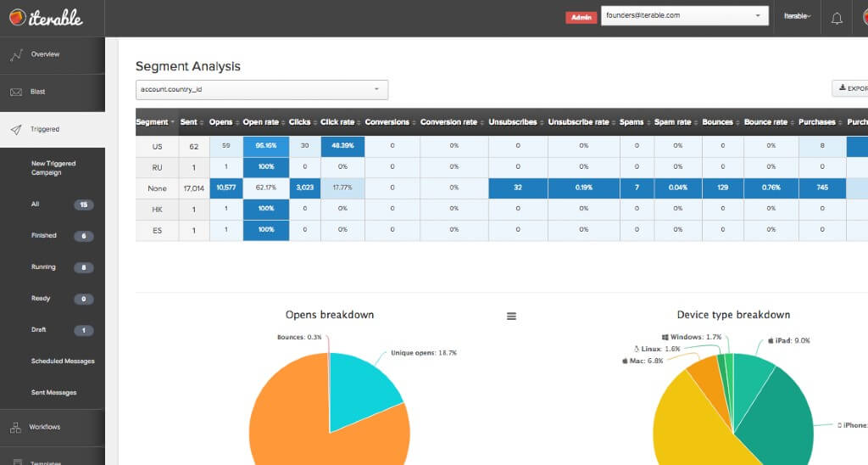Click the Finished count badge 6
Viewport: 868px width, 465px height.
click(x=84, y=236)
